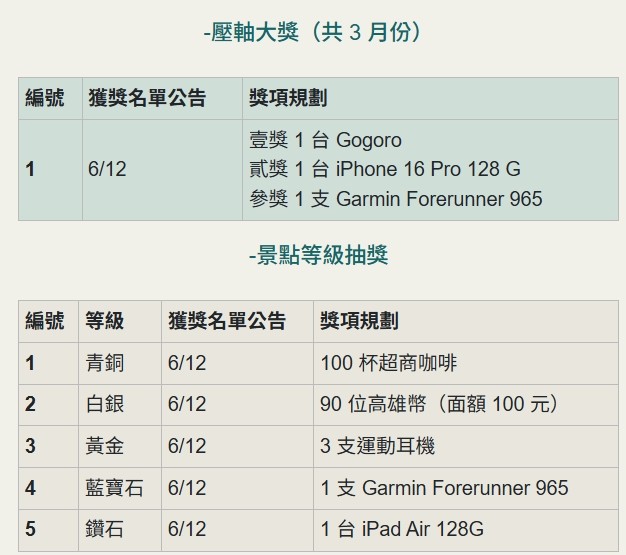
Task: Click the 景點等級抽獎 section heading
Action: click(x=318, y=255)
